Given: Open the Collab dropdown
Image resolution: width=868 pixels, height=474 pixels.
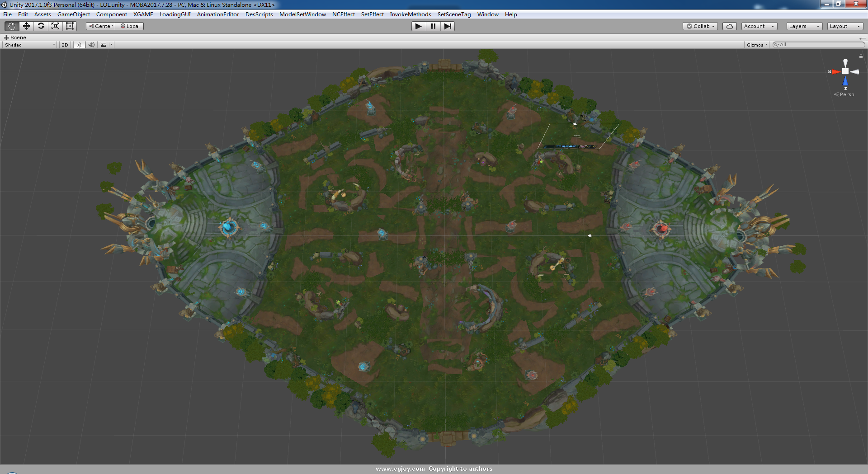Looking at the screenshot, I should pyautogui.click(x=700, y=26).
